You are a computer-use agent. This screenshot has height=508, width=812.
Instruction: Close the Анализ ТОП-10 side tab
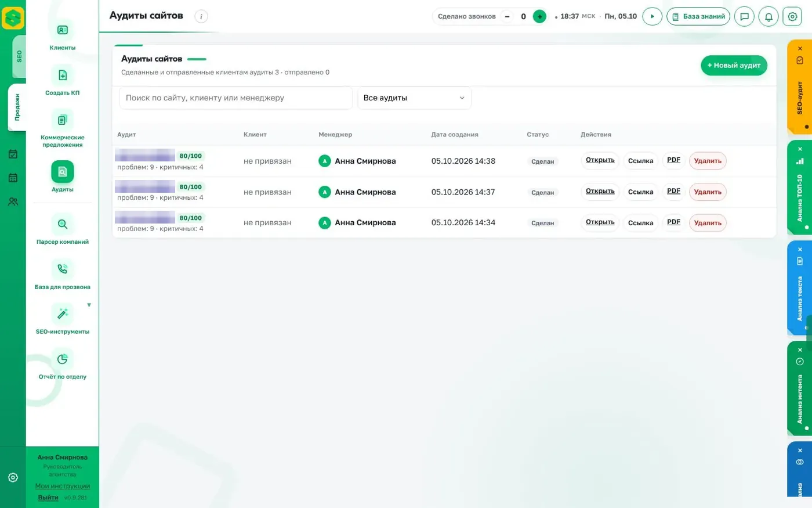coord(800,149)
